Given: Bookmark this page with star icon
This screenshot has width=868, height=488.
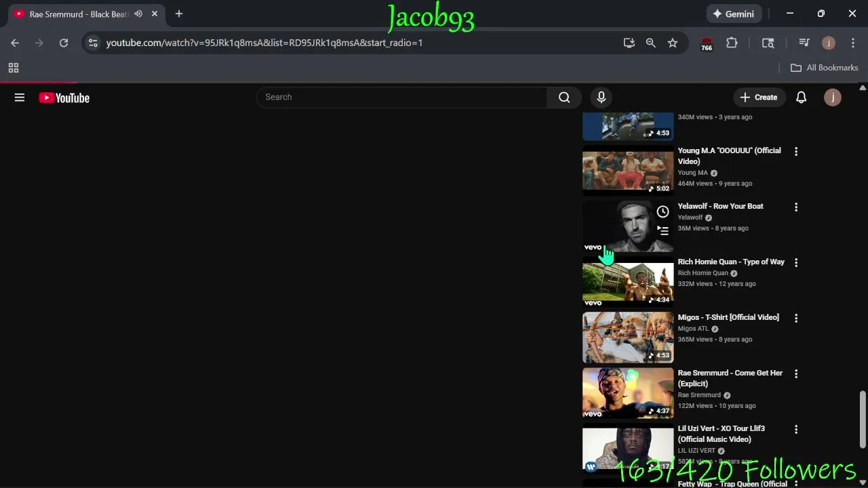Looking at the screenshot, I should tap(673, 43).
